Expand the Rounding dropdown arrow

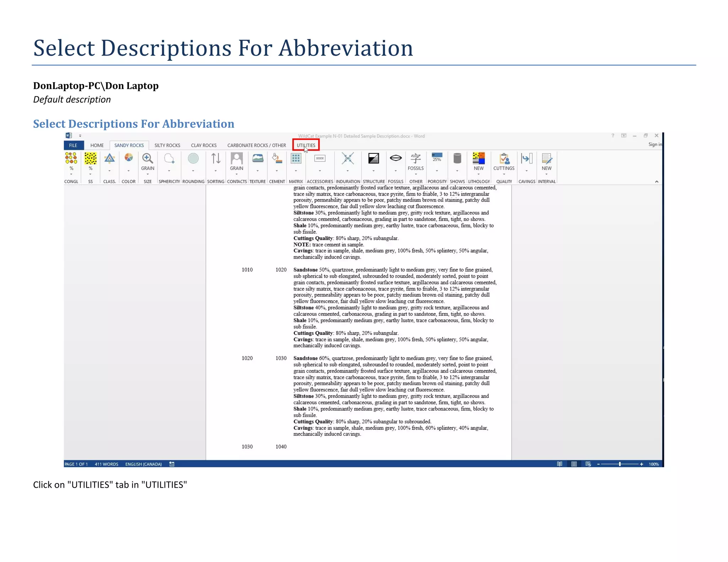(193, 171)
